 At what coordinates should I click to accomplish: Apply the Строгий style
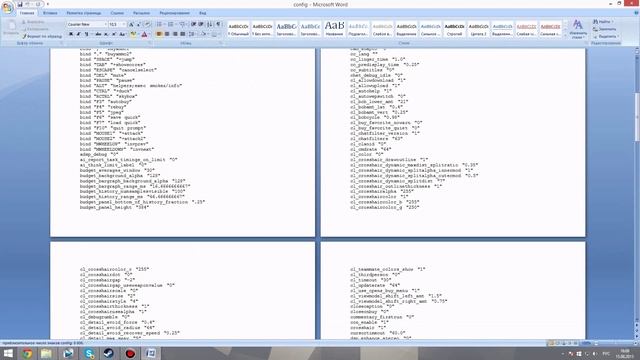pyautogui.click(x=454, y=29)
